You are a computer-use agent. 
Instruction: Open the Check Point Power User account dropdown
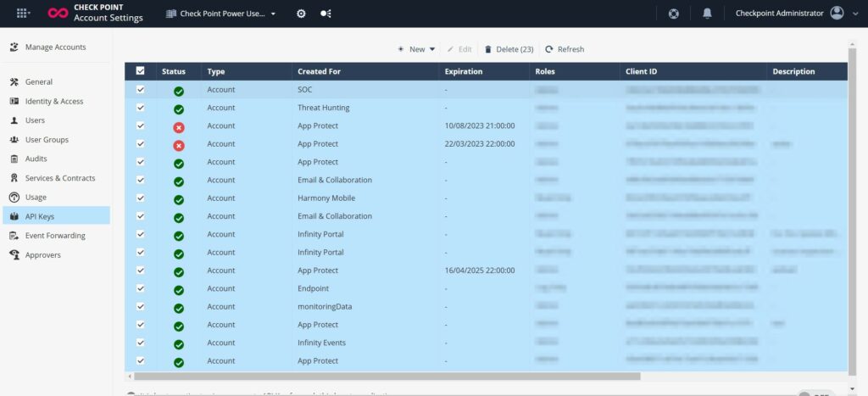(222, 14)
